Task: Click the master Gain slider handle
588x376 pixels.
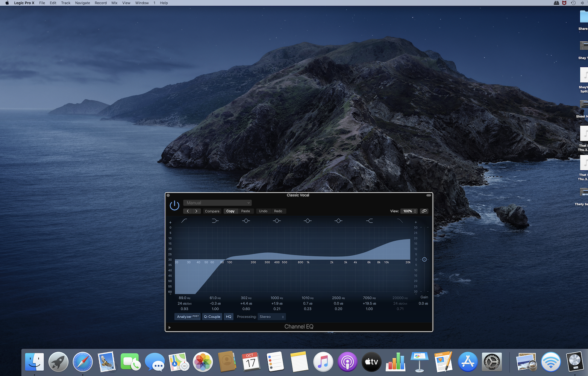Action: (x=424, y=259)
